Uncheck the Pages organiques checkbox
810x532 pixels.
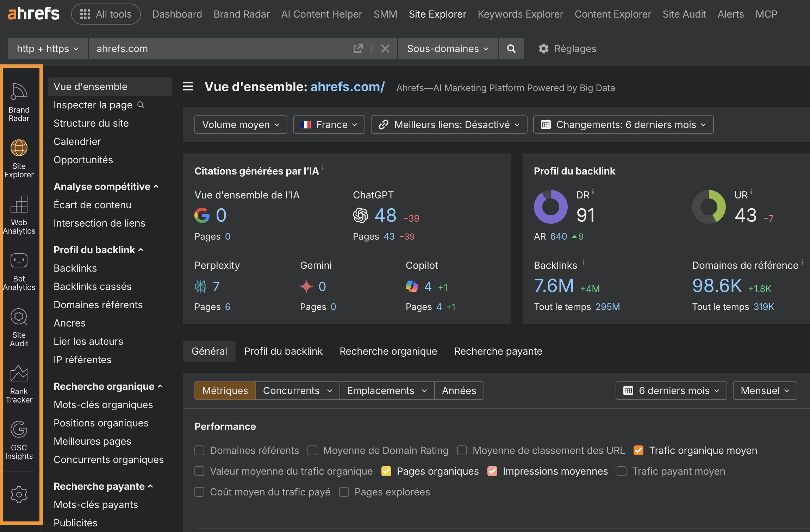point(386,471)
